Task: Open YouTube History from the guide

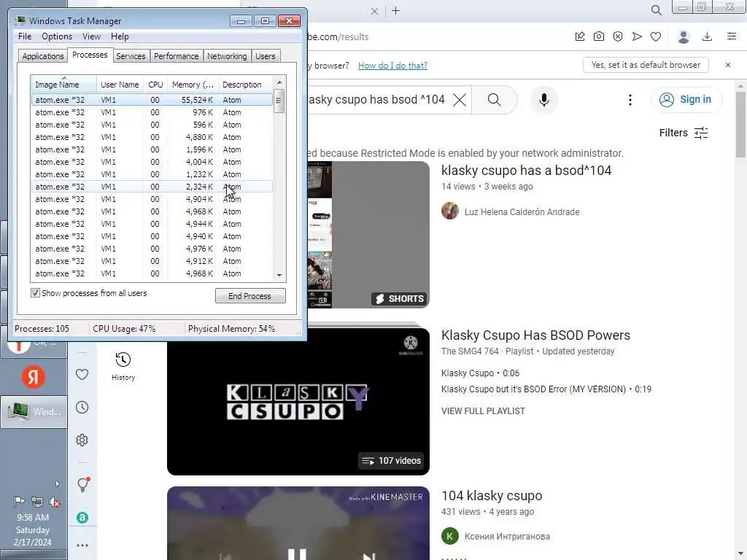Action: point(123,366)
